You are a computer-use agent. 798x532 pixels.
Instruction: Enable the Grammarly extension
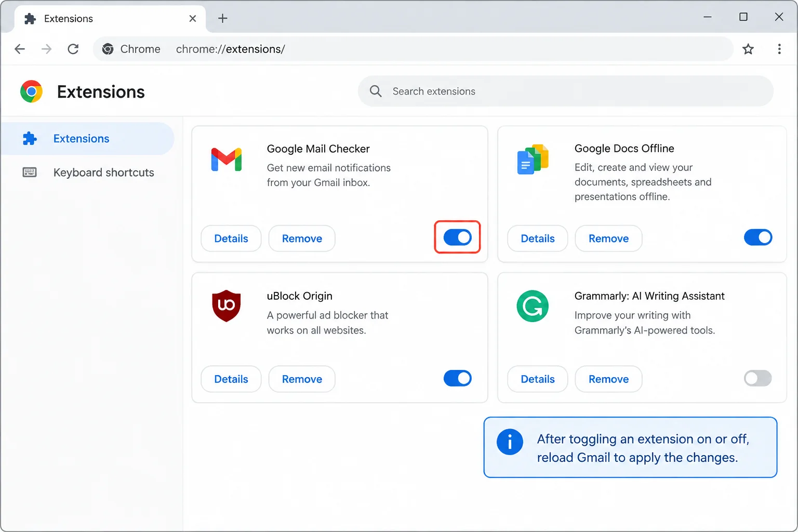758,378
